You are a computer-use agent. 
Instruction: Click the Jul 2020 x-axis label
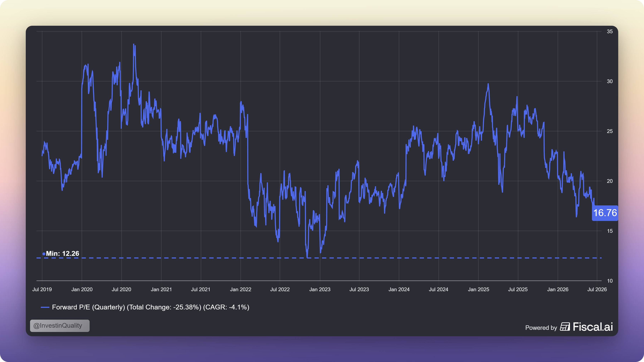point(121,290)
